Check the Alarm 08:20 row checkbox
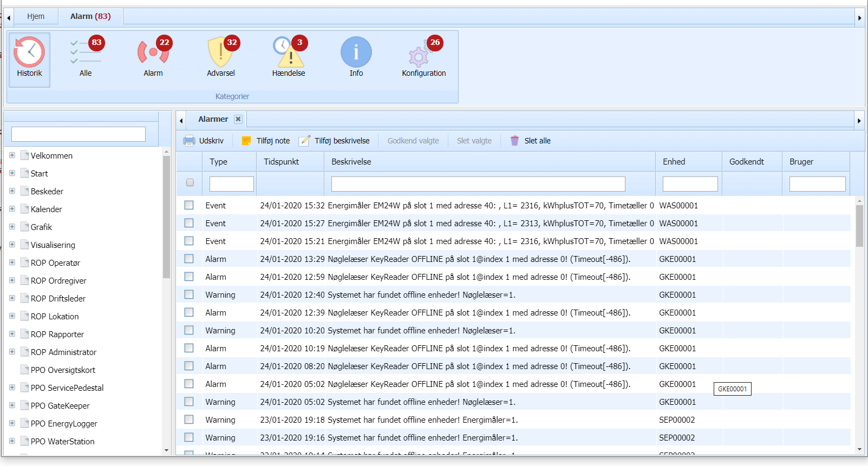The height and width of the screenshot is (466, 868). pyautogui.click(x=189, y=366)
